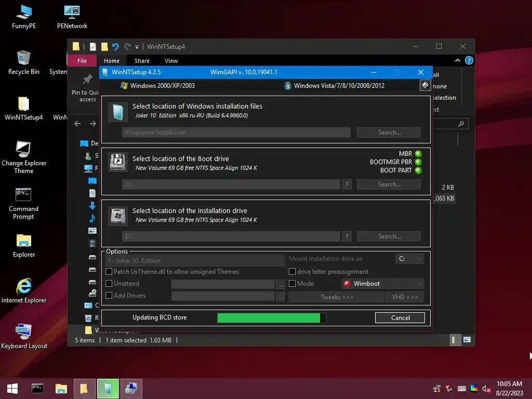Open Explorer help question mark icon
This screenshot has width=532, height=399.
pyautogui.click(x=469, y=60)
